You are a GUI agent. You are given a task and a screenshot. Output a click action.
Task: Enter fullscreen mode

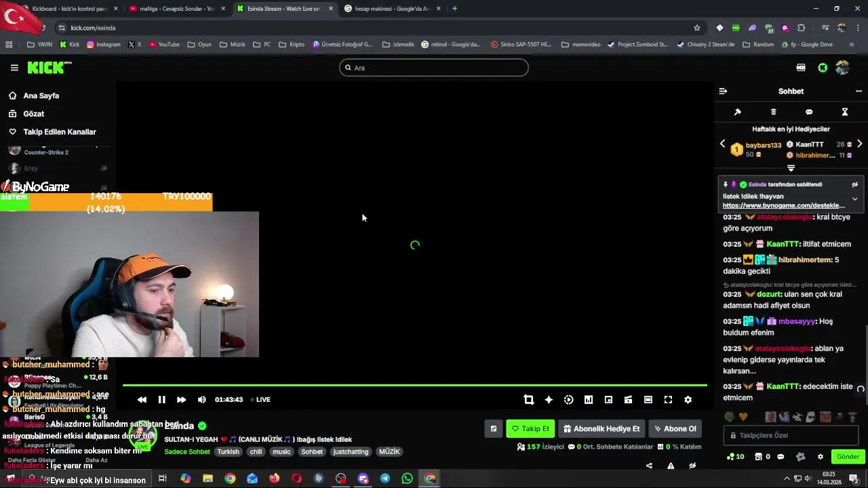[668, 400]
